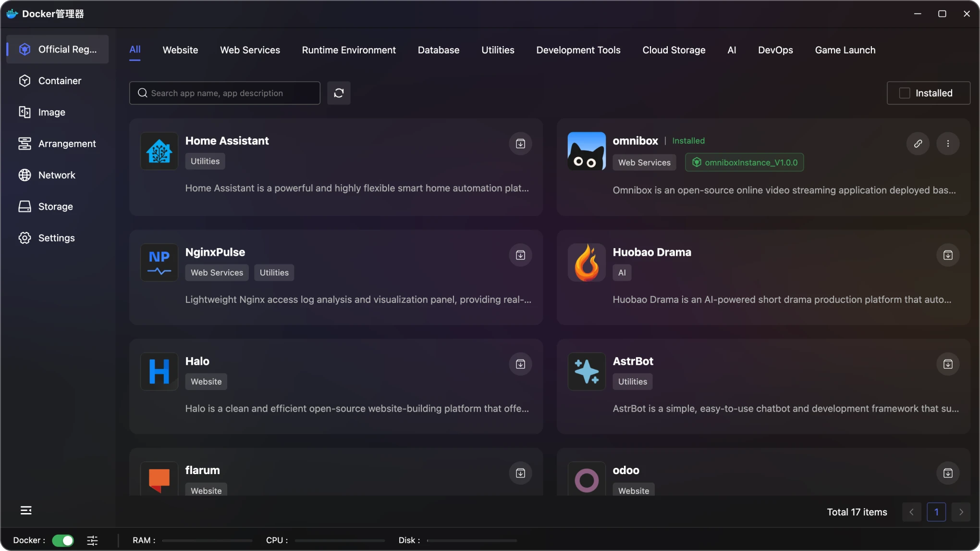Collapse the sidebar menu
The width and height of the screenshot is (980, 551).
[x=26, y=510]
